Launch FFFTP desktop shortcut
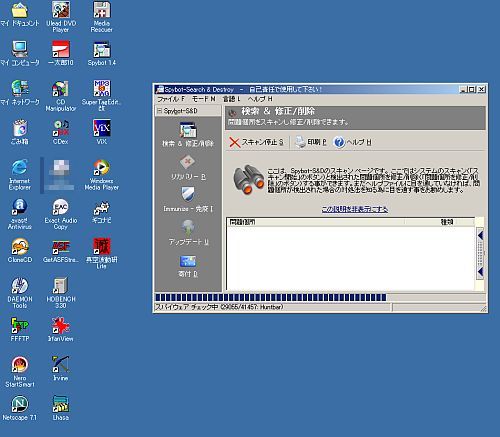This screenshot has height=437, width=500. [20, 329]
